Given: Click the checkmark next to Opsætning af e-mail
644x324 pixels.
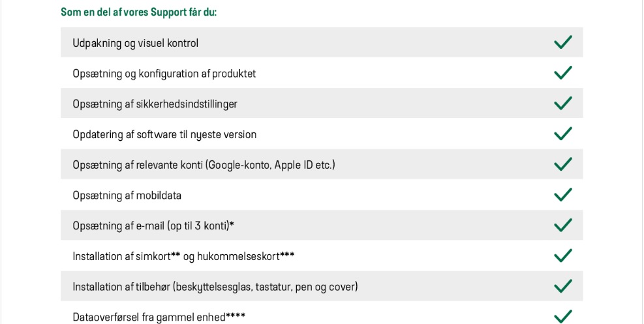Looking at the screenshot, I should [x=562, y=225].
